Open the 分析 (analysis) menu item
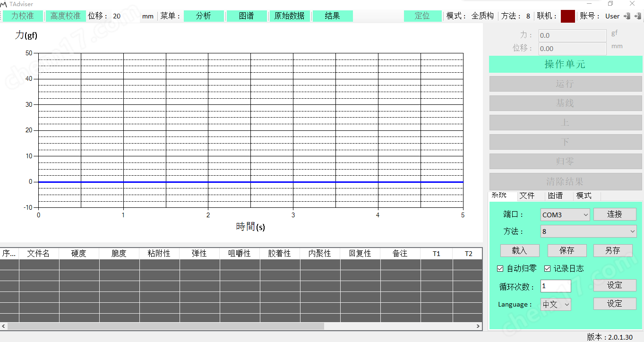Screen dimensions: 644x342 [204, 16]
